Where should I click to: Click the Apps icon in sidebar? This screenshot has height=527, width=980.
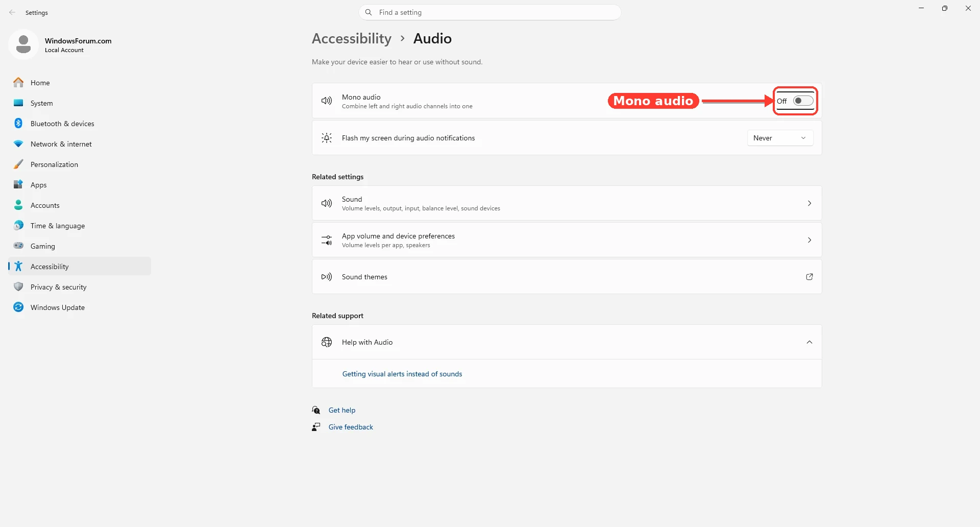18,184
